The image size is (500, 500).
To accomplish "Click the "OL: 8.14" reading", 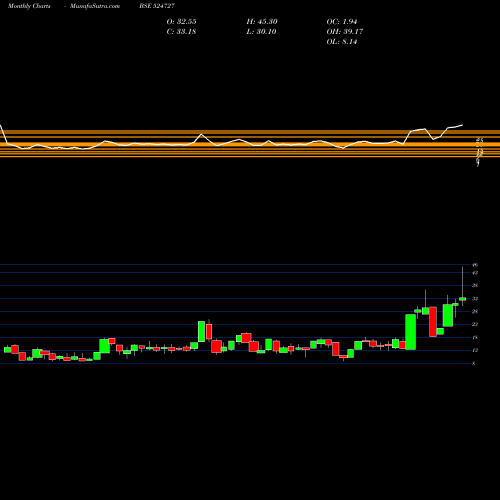I will click(x=342, y=42).
